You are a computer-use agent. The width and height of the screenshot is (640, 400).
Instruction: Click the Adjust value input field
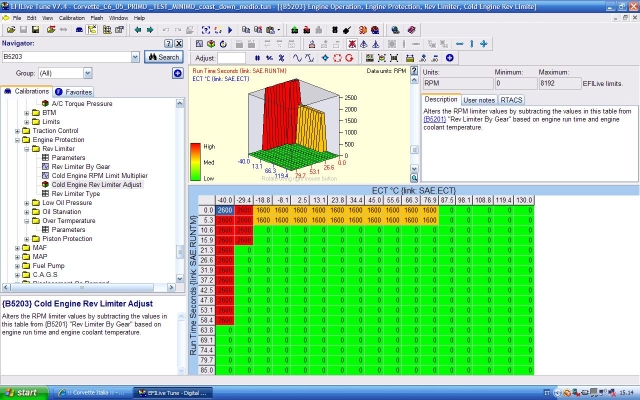(232, 58)
